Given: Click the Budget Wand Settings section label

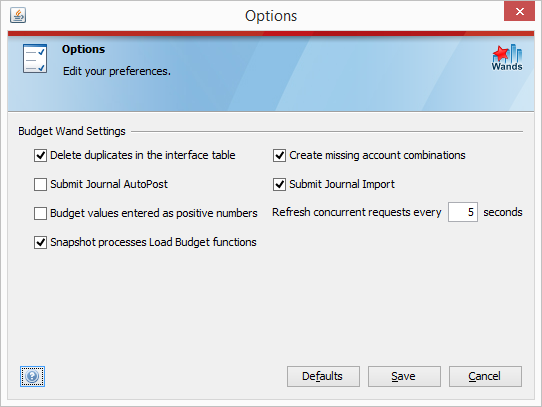Looking at the screenshot, I should pyautogui.click(x=72, y=131).
